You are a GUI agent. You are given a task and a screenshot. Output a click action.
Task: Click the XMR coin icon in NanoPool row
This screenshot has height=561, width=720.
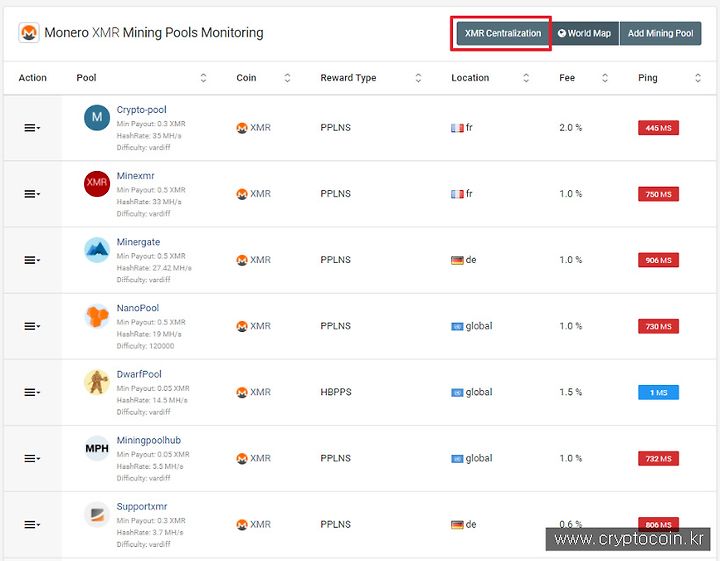[242, 326]
